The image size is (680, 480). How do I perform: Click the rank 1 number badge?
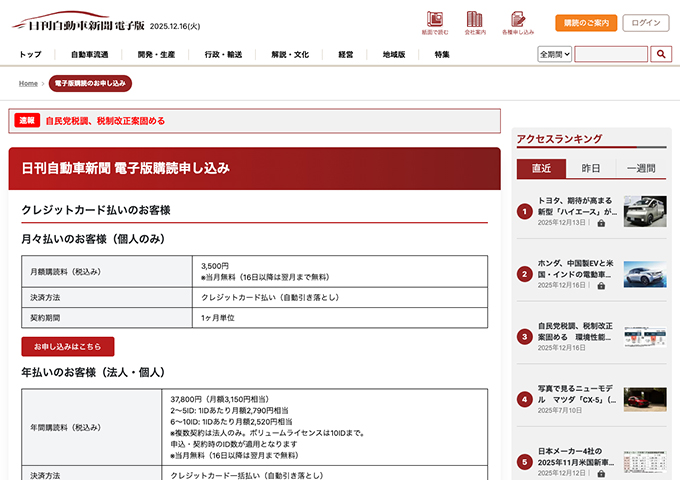coord(525,212)
